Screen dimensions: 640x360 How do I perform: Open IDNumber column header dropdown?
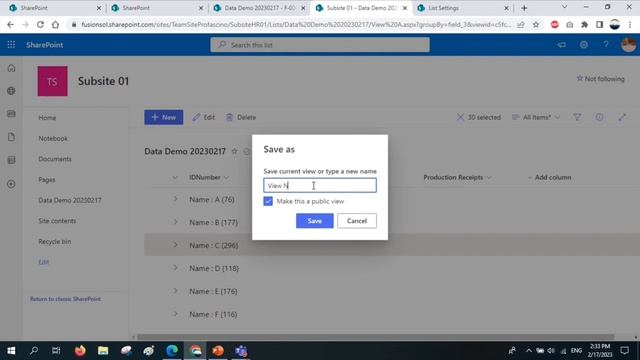(x=209, y=177)
